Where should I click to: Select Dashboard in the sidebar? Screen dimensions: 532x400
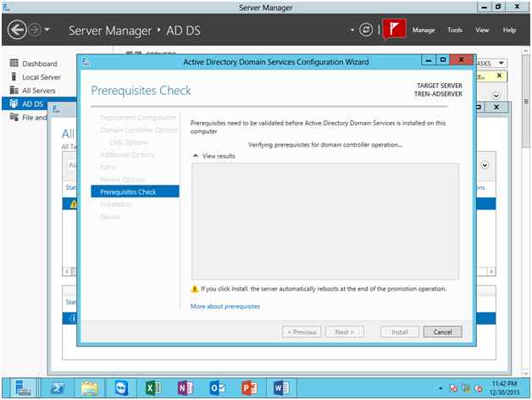click(x=40, y=64)
